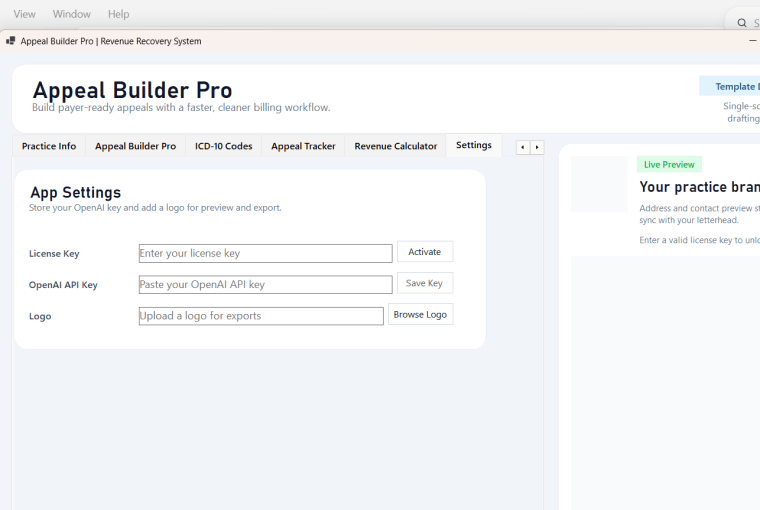Open the Appeal Tracker tab
The height and width of the screenshot is (510, 760).
[303, 146]
